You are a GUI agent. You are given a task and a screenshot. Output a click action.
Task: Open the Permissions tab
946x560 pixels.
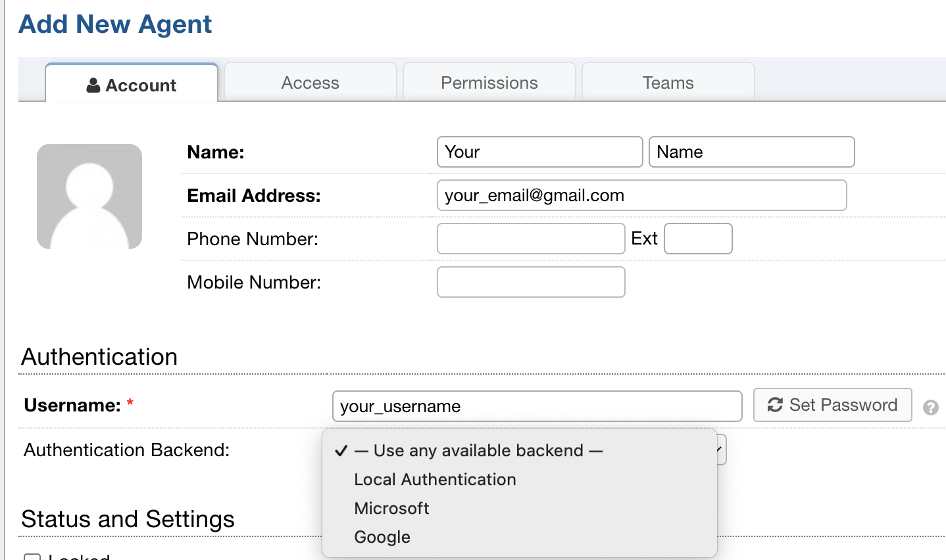(489, 82)
